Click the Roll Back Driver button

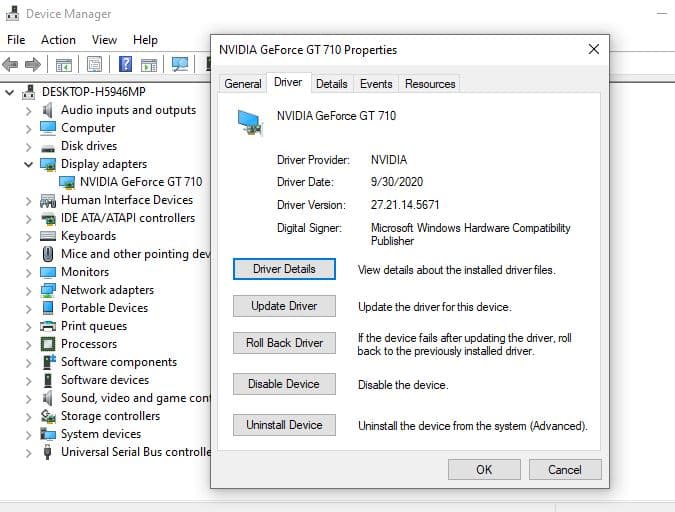tap(284, 343)
